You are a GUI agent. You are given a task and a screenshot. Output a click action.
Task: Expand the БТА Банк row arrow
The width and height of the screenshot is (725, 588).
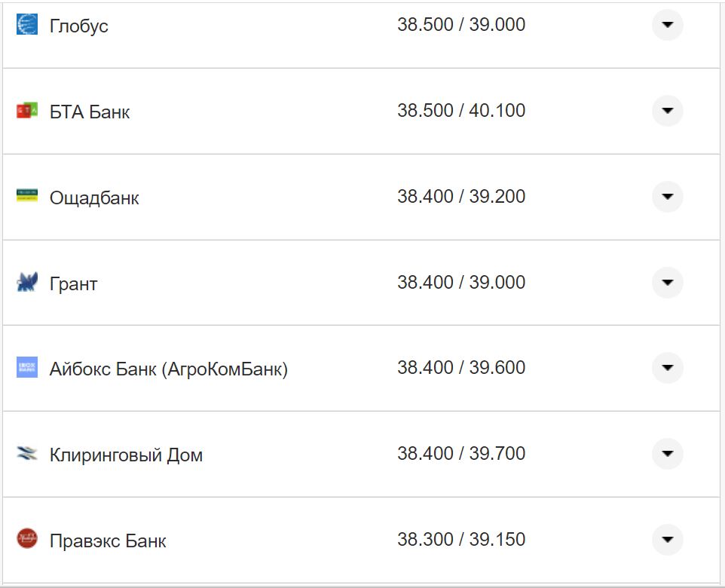pos(667,111)
